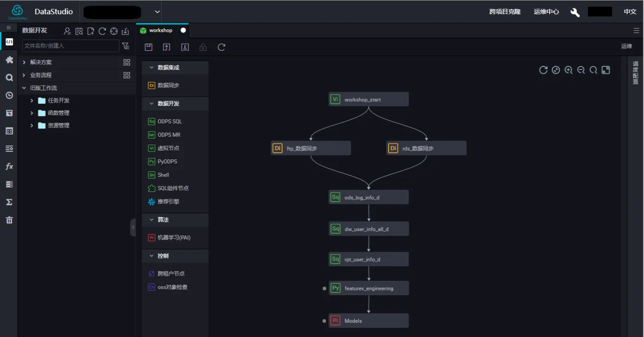644x337 pixels.
Task: Click the submit icon in workshop toolbar
Action: 167,47
